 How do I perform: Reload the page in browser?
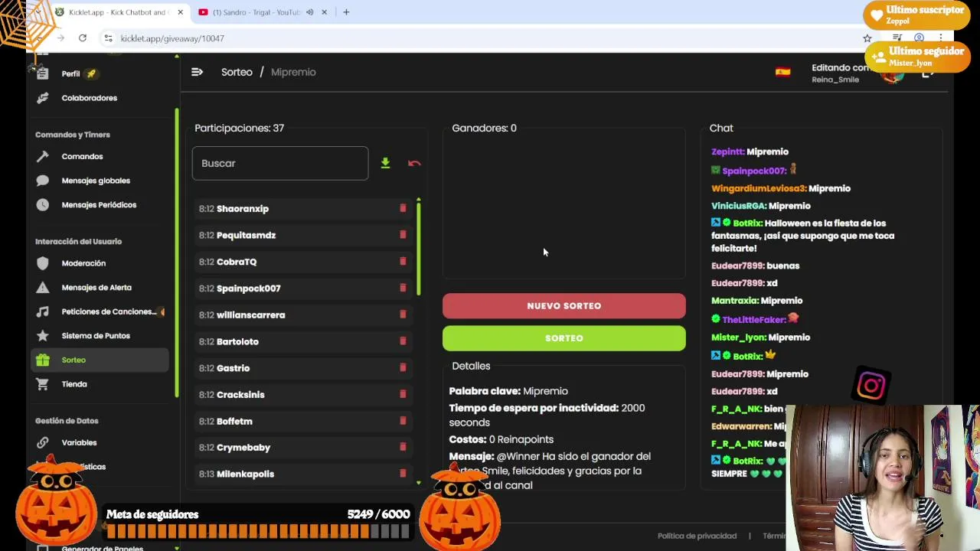coord(83,38)
